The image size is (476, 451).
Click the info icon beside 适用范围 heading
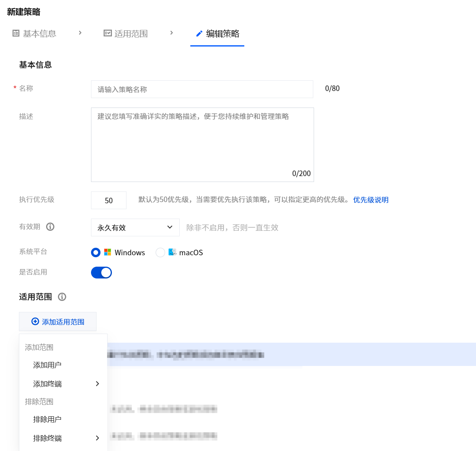pyautogui.click(x=62, y=297)
